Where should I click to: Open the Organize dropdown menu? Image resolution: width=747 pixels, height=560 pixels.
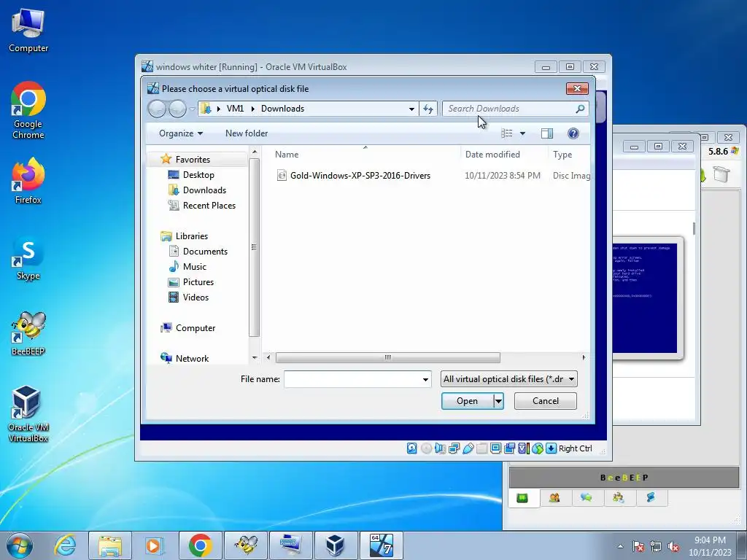[x=181, y=133]
